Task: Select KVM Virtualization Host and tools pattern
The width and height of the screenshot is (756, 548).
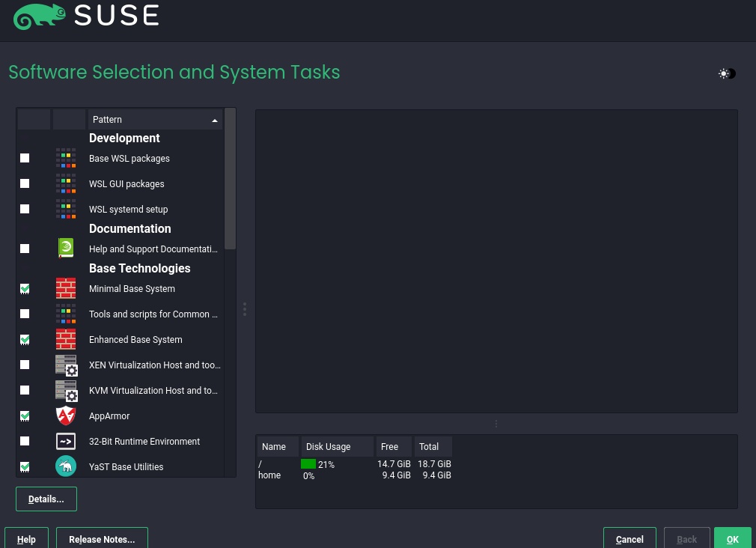Action: 153,391
